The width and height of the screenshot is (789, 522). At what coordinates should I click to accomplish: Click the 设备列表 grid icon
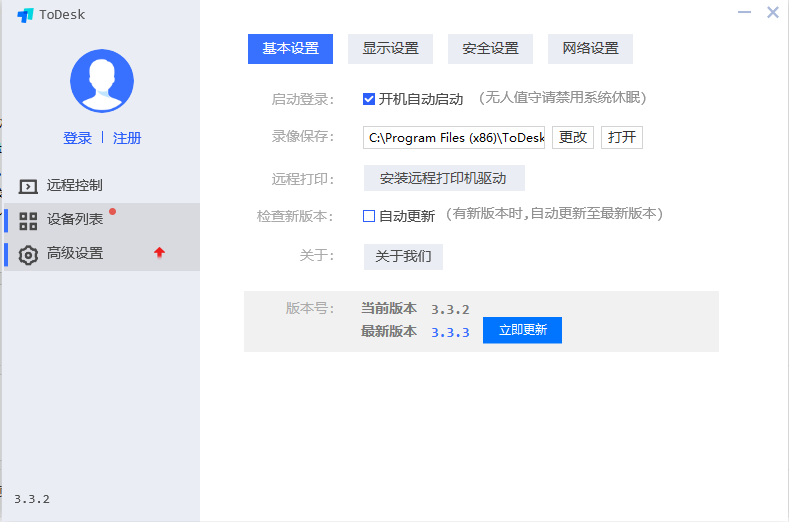[28, 220]
